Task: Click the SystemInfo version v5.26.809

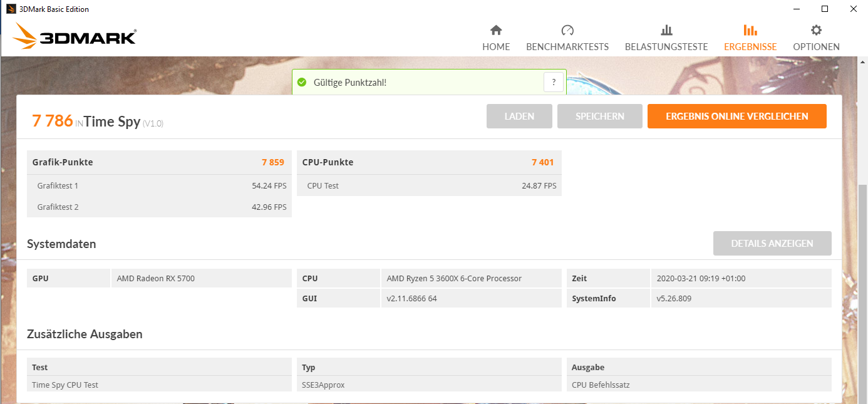Action: pyautogui.click(x=674, y=299)
